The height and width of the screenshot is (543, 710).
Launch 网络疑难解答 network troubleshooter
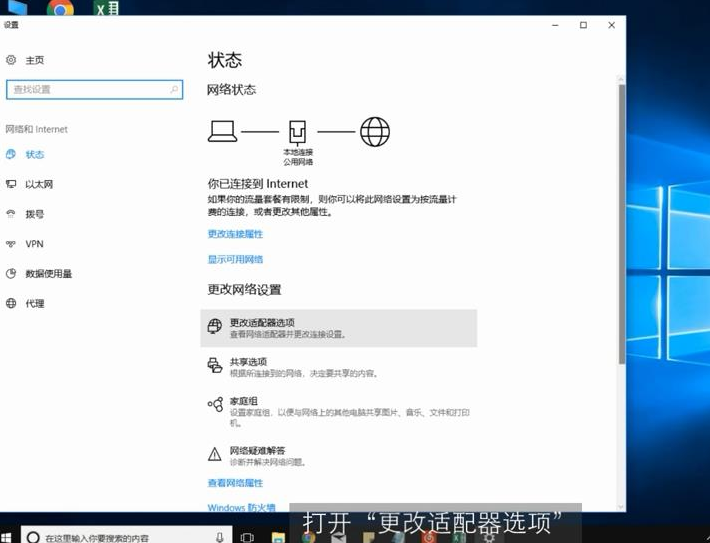pos(339,456)
